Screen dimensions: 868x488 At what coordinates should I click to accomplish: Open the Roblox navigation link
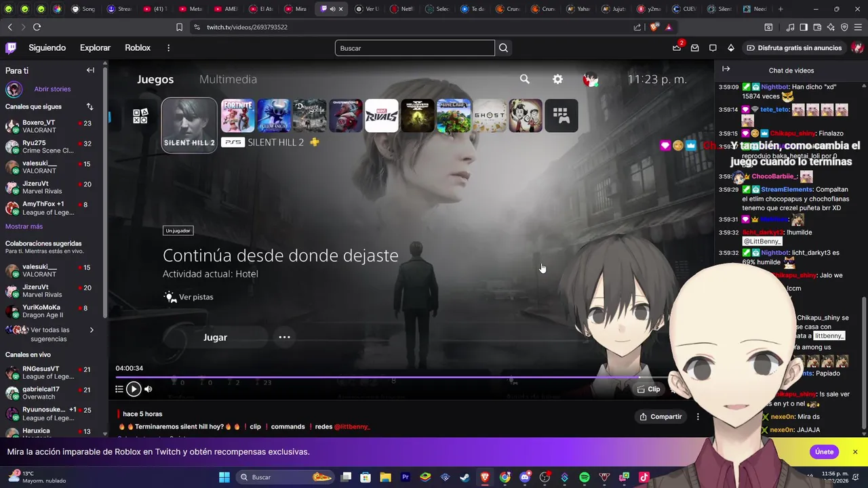click(138, 48)
